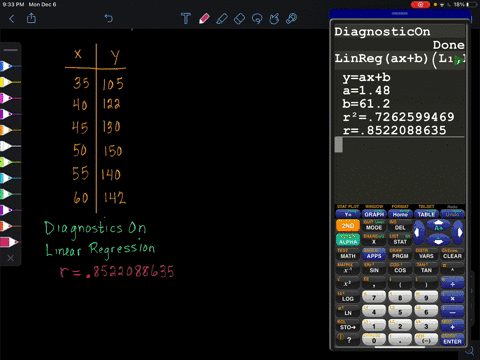Select the Text tool in toolbar
480x360 pixels.
[186, 18]
